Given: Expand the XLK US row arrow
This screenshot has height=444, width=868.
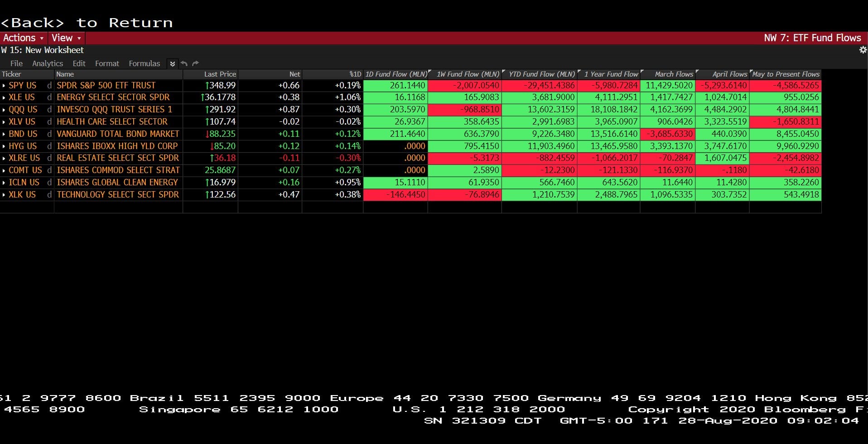Looking at the screenshot, I should point(4,195).
